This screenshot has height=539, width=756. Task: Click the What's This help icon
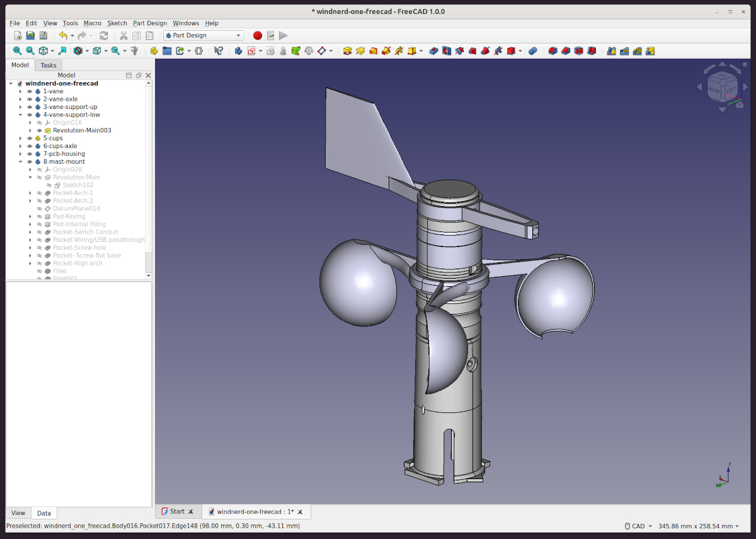pyautogui.click(x=219, y=51)
